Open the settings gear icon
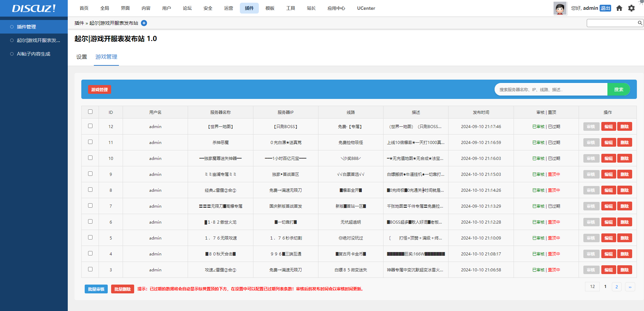644x311 pixels. pyautogui.click(x=631, y=8)
